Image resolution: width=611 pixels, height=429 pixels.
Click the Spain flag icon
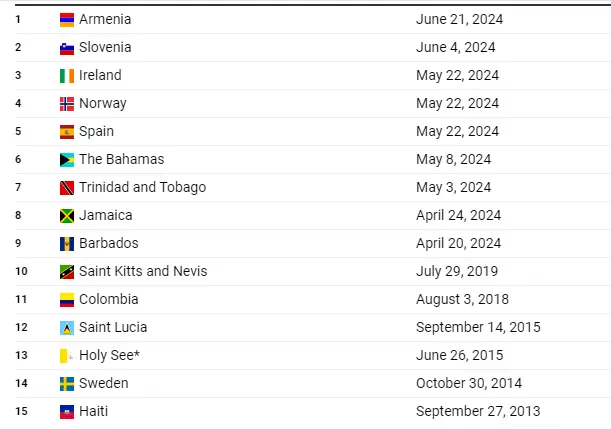(x=67, y=132)
